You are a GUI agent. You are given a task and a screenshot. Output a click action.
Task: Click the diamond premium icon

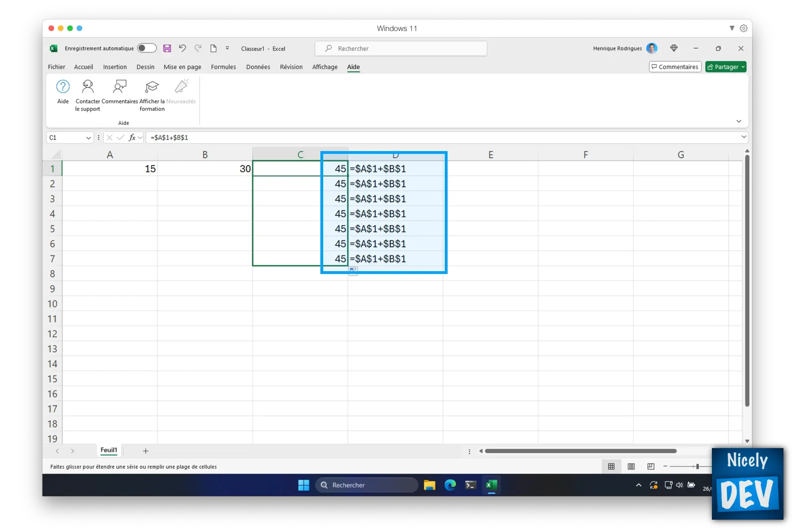[674, 48]
